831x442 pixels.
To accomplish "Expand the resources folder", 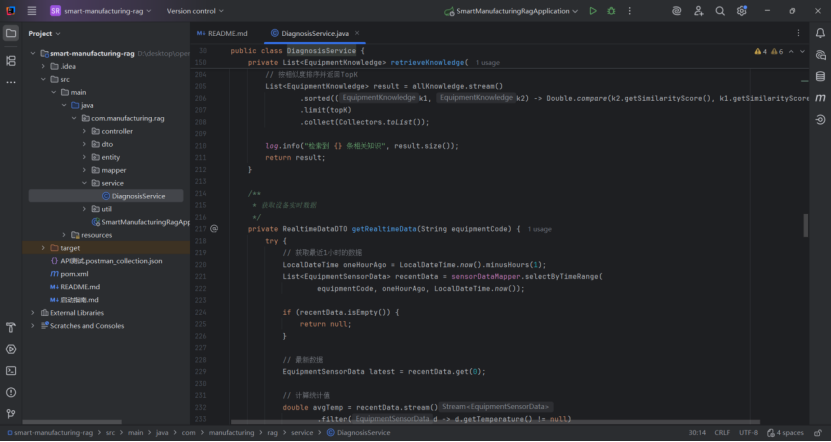I will point(64,235).
